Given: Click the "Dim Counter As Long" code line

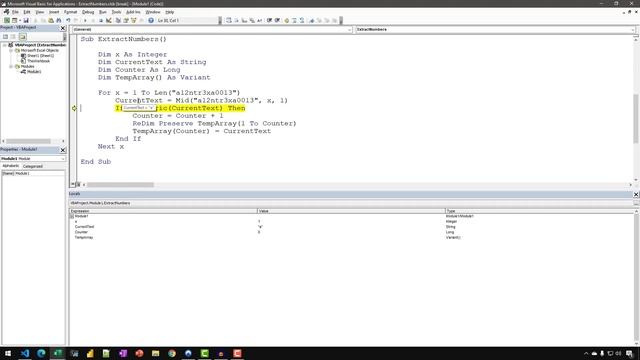Looking at the screenshot, I should tap(139, 70).
